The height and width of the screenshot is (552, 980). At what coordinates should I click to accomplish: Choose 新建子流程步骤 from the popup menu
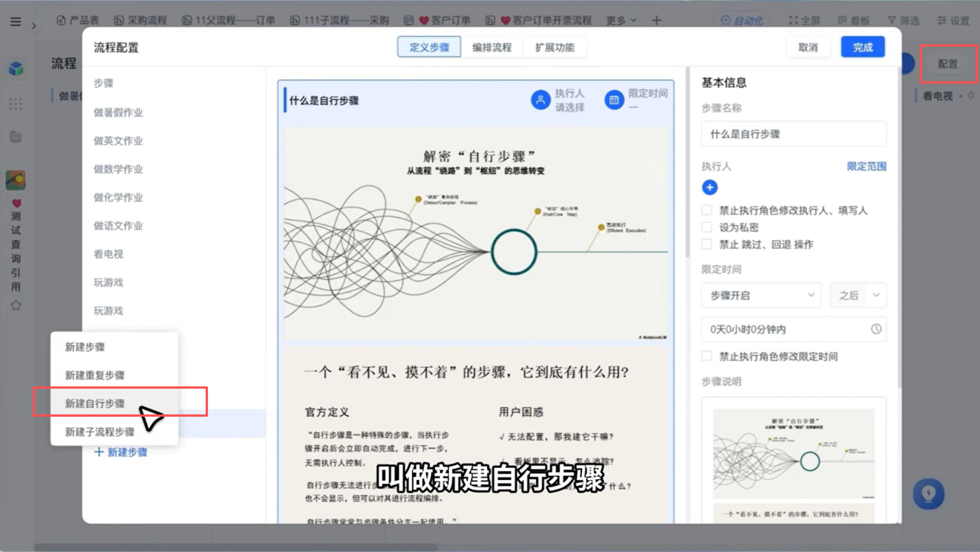[114, 432]
